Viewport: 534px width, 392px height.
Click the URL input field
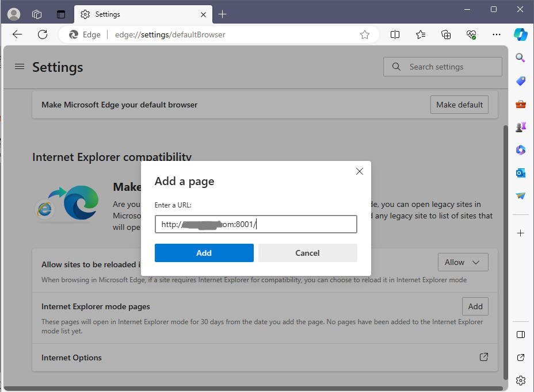click(255, 224)
